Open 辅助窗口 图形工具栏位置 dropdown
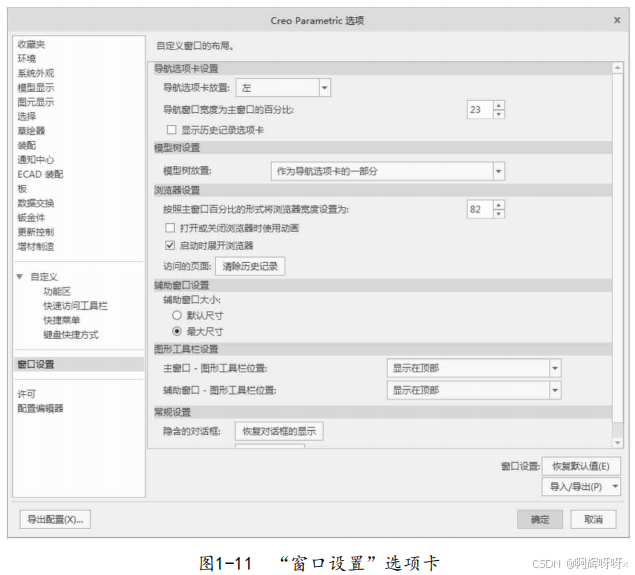635x575 pixels. coord(474,390)
